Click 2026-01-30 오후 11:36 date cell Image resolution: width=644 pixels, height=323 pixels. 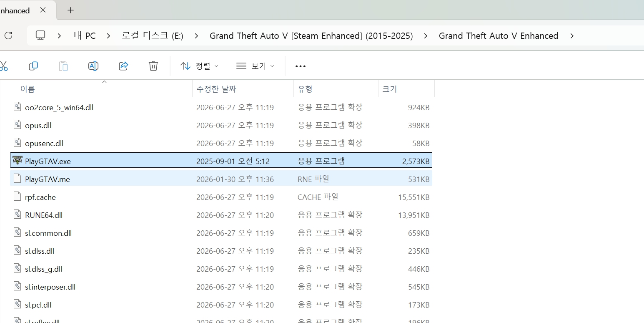point(235,179)
